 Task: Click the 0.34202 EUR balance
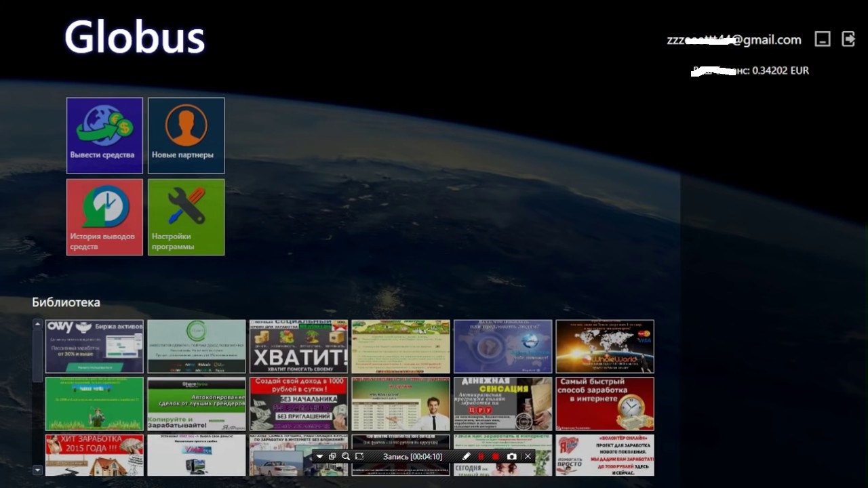pos(781,70)
